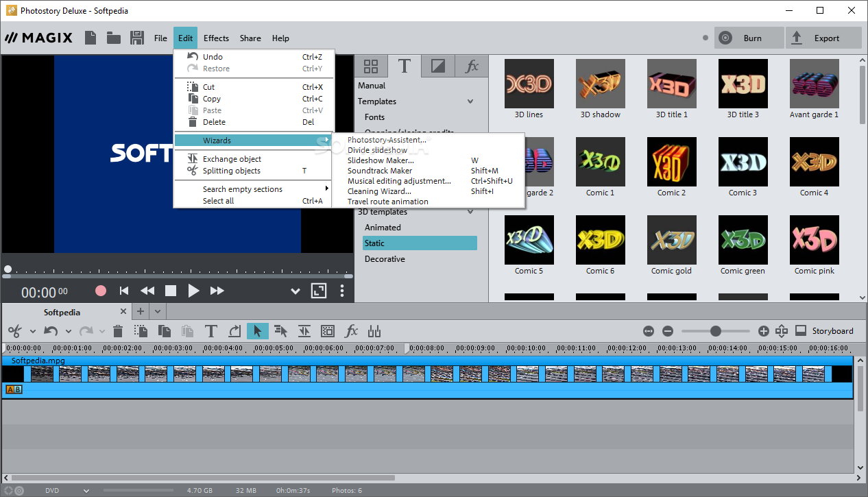Open the File menu
The width and height of the screenshot is (868, 497).
(x=160, y=38)
